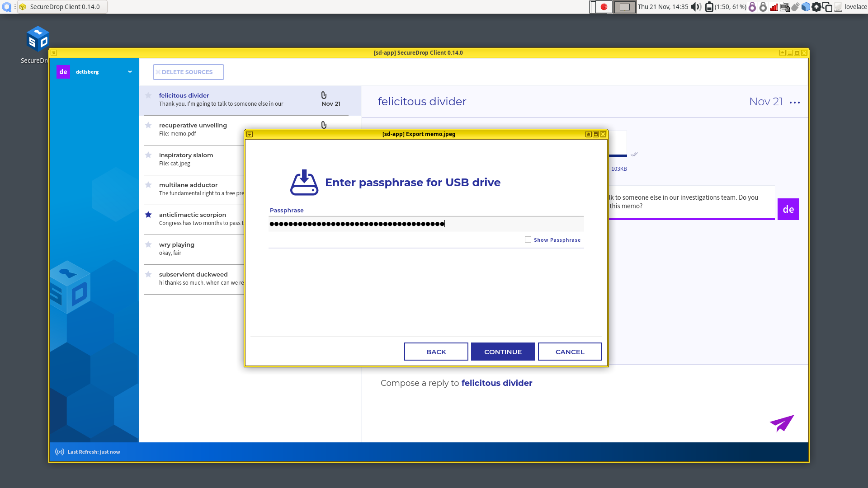Maximize the Export memo.jpeg dialog

pyautogui.click(x=596, y=134)
